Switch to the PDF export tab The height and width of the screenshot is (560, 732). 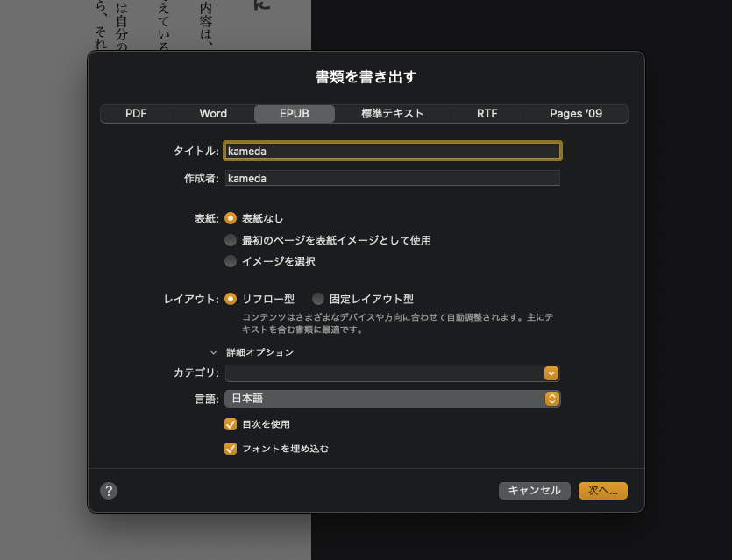coord(136,113)
